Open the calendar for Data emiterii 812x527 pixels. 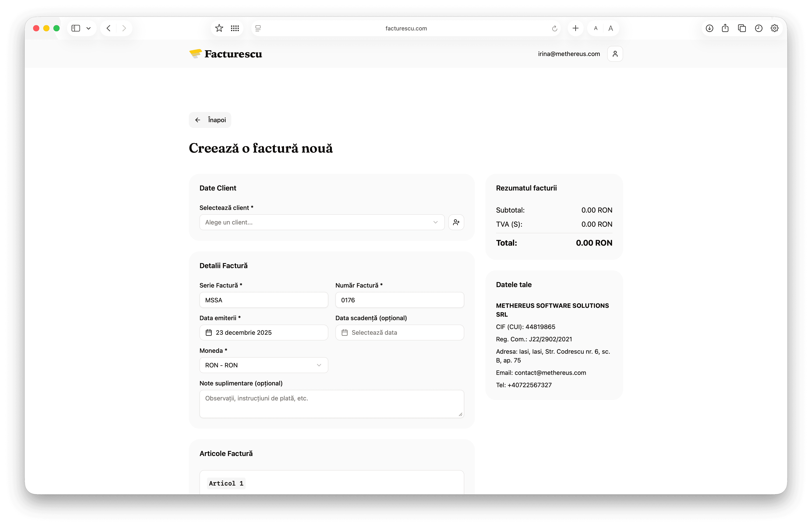(209, 332)
